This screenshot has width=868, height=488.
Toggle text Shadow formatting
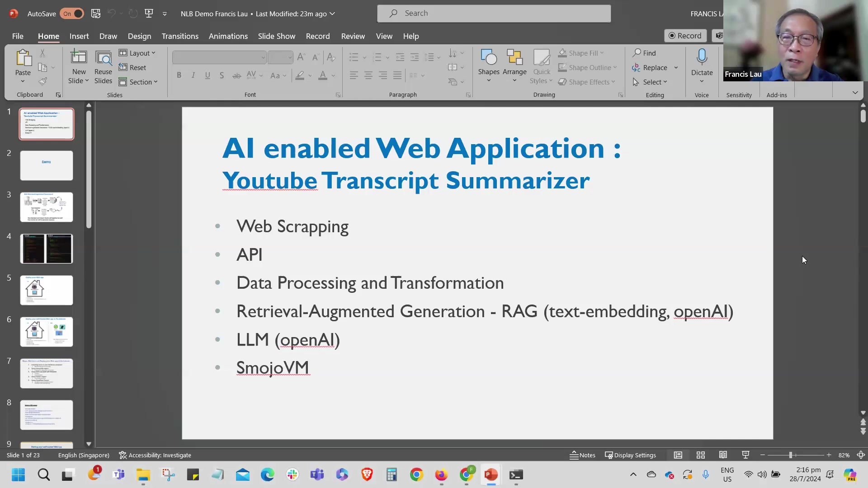(x=222, y=75)
